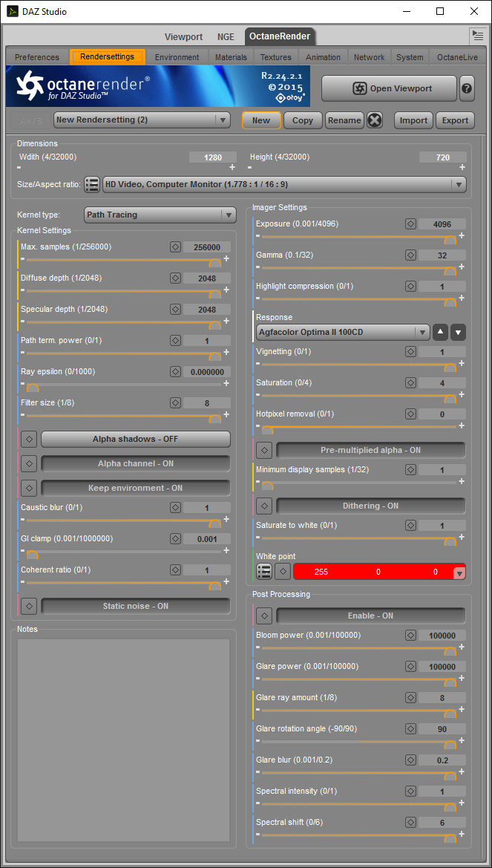The height and width of the screenshot is (868, 492).
Task: Click the Bloom power slider track
Action: click(x=358, y=647)
